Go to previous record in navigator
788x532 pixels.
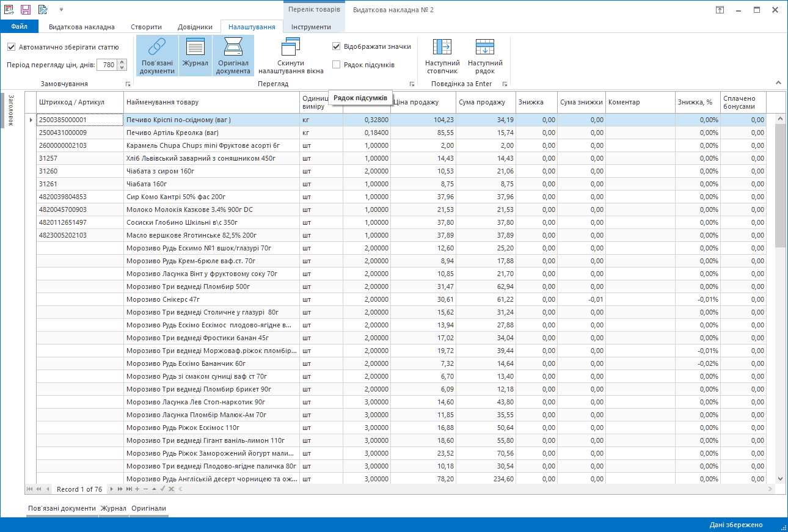pyautogui.click(x=48, y=489)
